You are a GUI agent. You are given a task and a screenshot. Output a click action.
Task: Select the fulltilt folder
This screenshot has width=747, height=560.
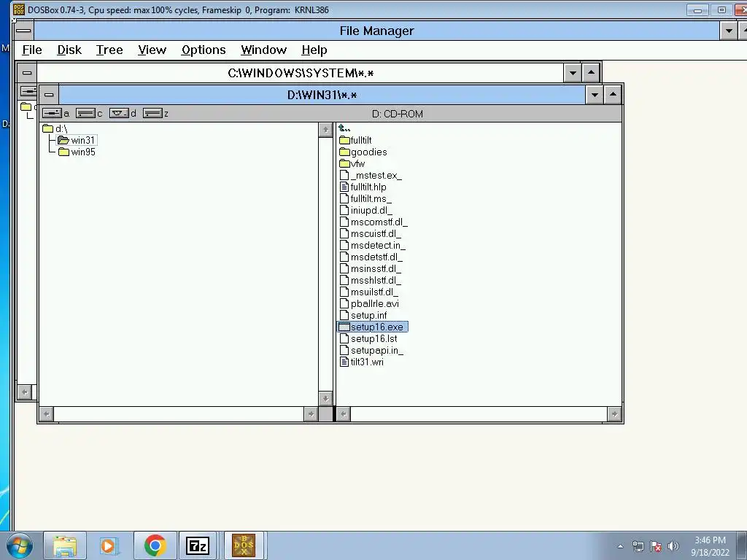pos(355,140)
